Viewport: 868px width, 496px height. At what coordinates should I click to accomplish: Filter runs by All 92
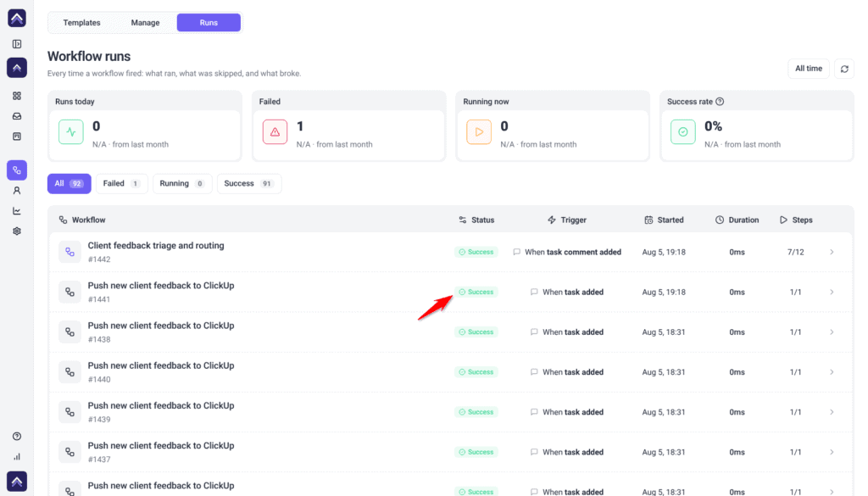pos(70,184)
